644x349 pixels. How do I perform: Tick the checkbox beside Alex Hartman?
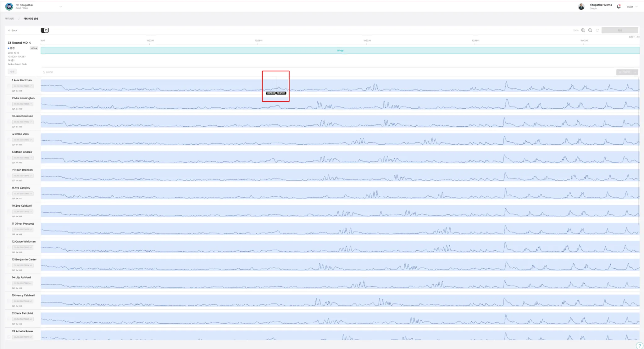pyautogui.click(x=9, y=85)
